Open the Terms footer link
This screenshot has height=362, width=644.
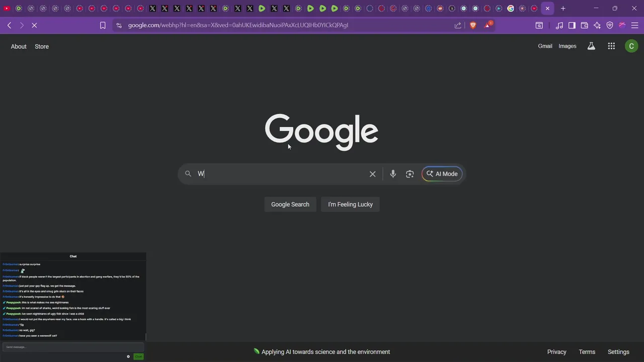(587, 352)
